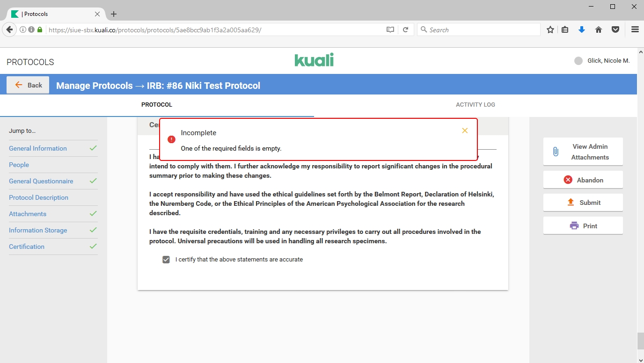This screenshot has width=644, height=363.
Task: Jump to Protocol Description section
Action: (38, 197)
